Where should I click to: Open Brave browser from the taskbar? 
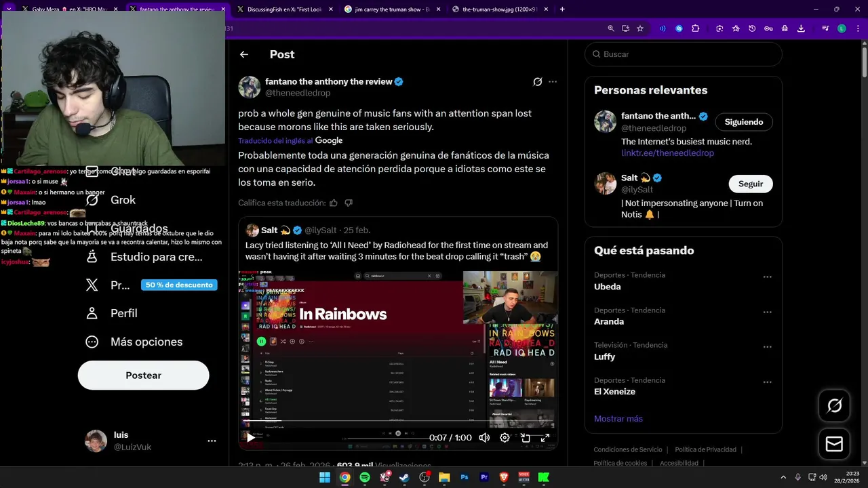coord(504,477)
